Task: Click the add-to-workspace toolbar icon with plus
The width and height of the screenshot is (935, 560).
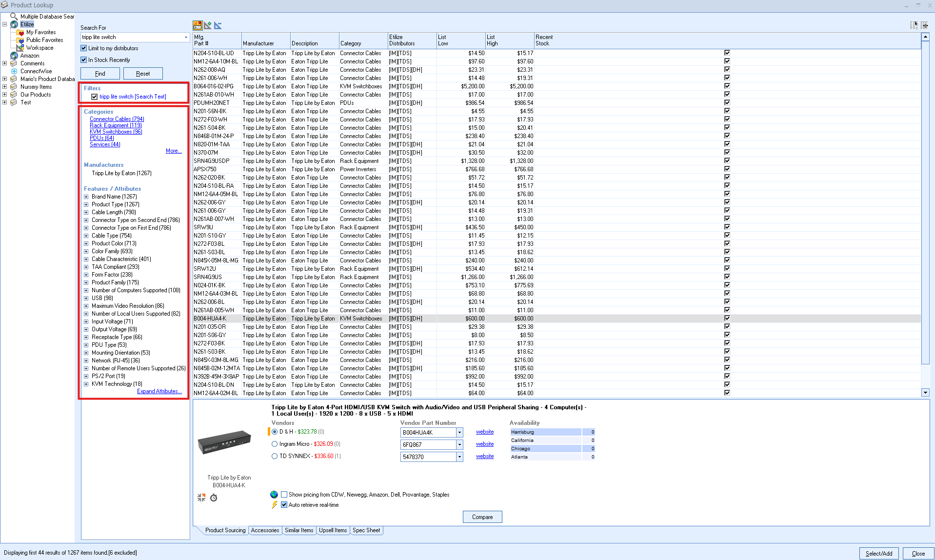Action: point(208,25)
